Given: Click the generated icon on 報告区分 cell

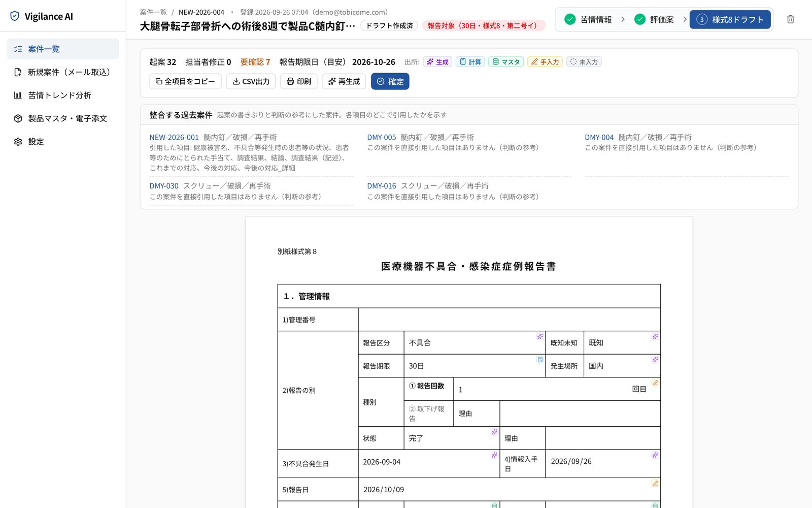Looking at the screenshot, I should click(x=540, y=336).
